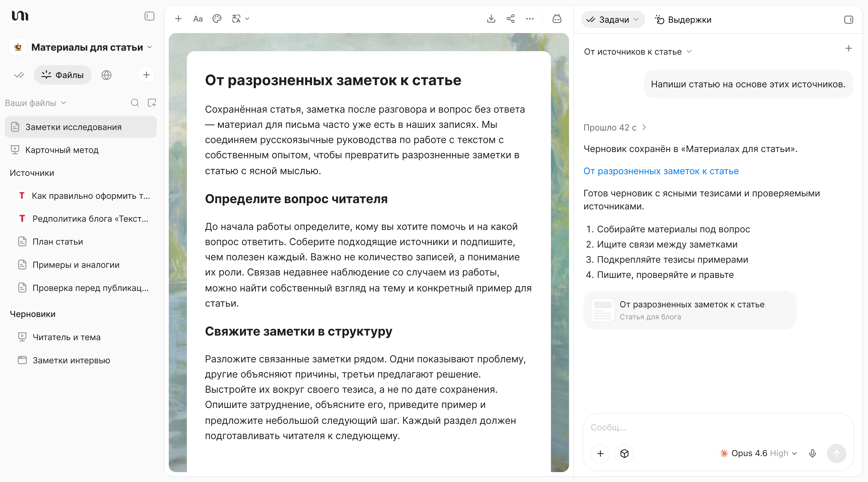The width and height of the screenshot is (868, 482).
Task: Expand Прошло 42 с details
Action: coord(615,127)
